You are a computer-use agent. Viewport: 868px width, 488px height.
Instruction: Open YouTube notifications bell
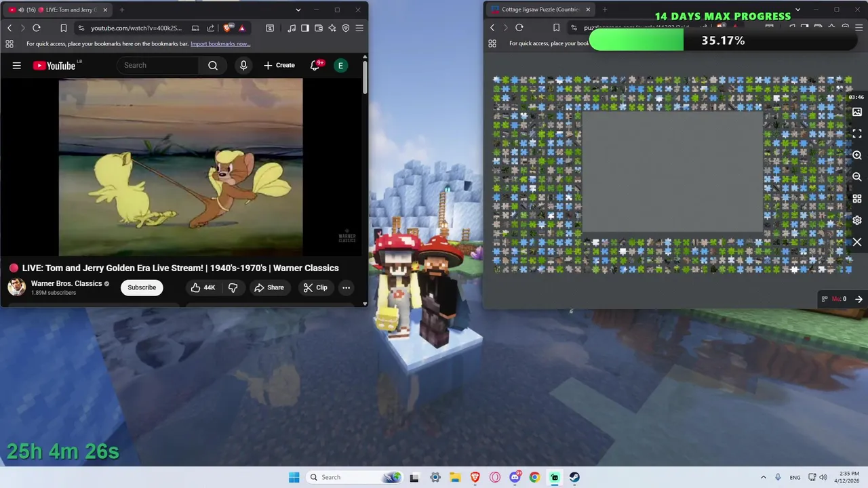[x=315, y=65]
